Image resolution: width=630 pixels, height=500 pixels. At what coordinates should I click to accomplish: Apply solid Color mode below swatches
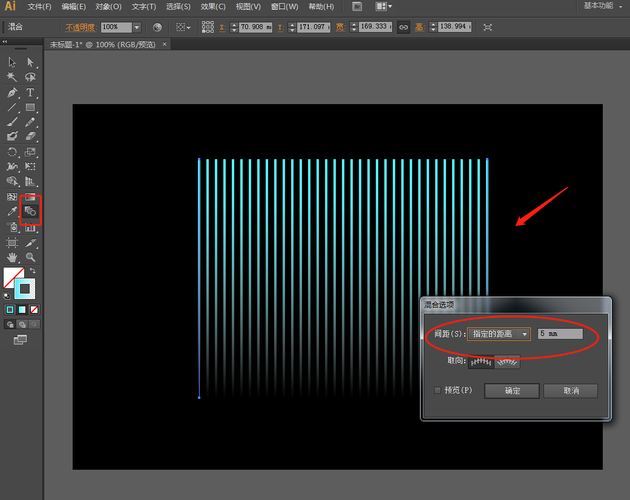point(10,309)
